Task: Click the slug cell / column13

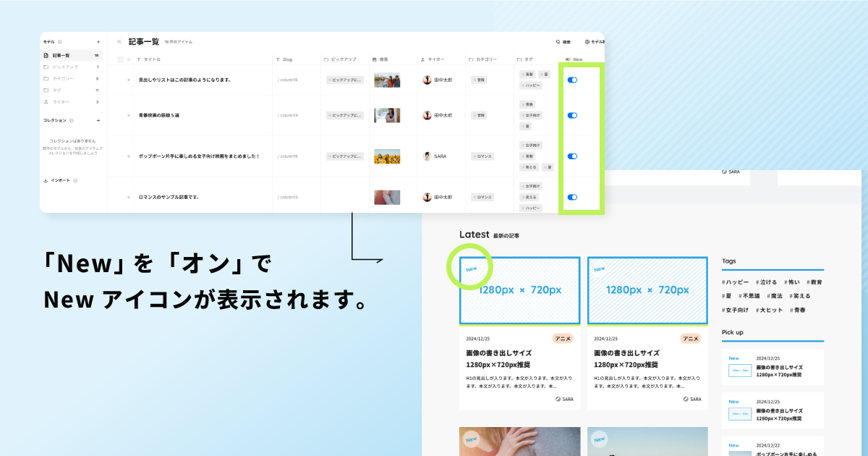Action: tap(288, 197)
